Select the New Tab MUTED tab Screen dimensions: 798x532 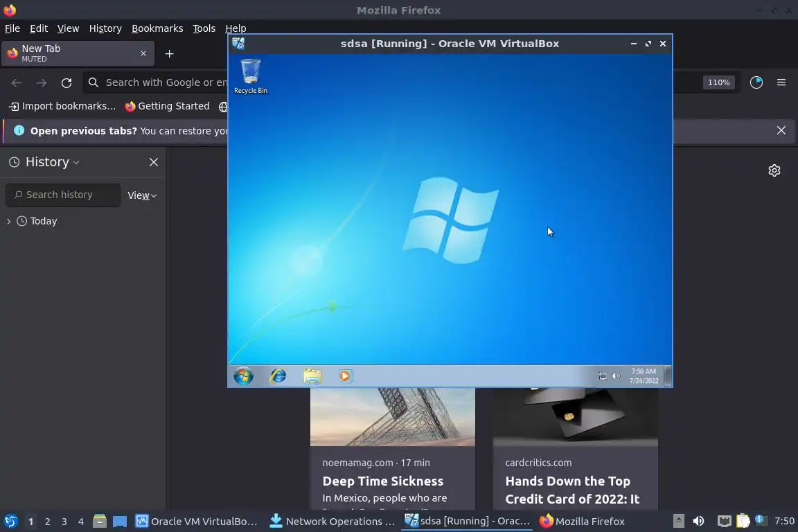point(78,53)
